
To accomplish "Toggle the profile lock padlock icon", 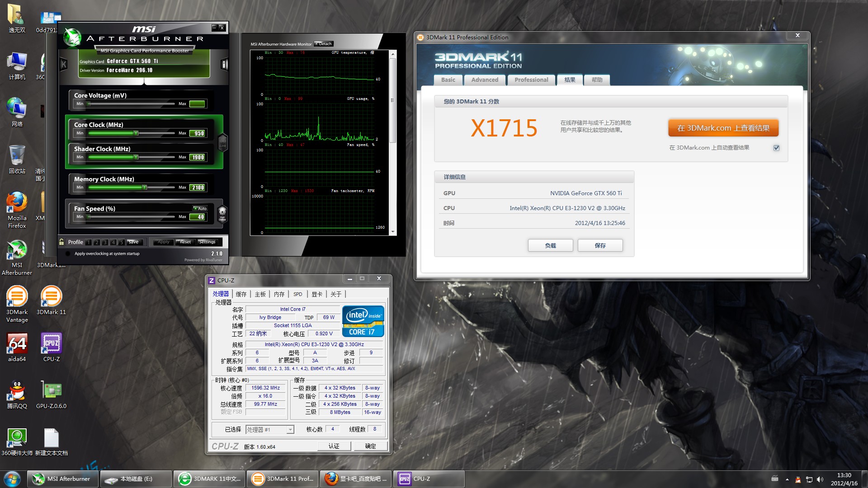I will click(61, 242).
